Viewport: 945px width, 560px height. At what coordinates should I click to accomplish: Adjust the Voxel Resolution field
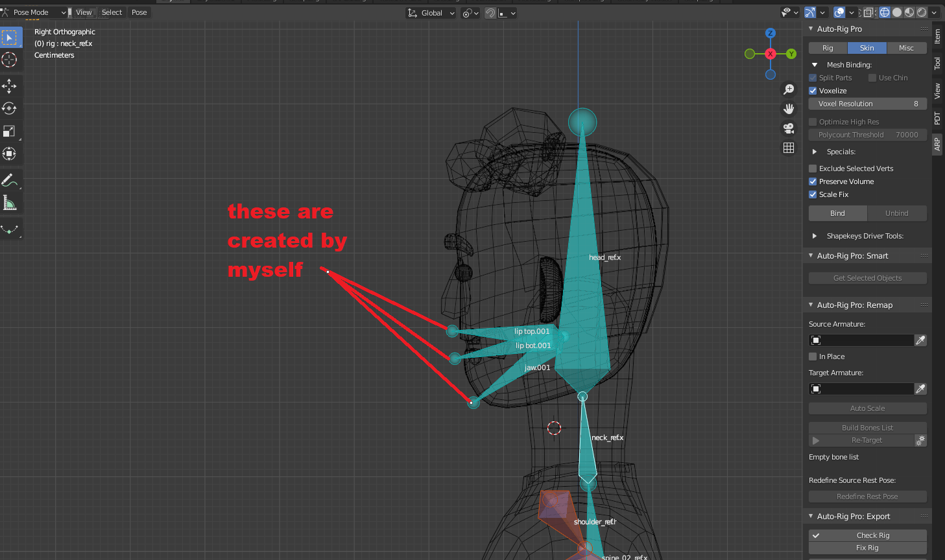pos(868,104)
